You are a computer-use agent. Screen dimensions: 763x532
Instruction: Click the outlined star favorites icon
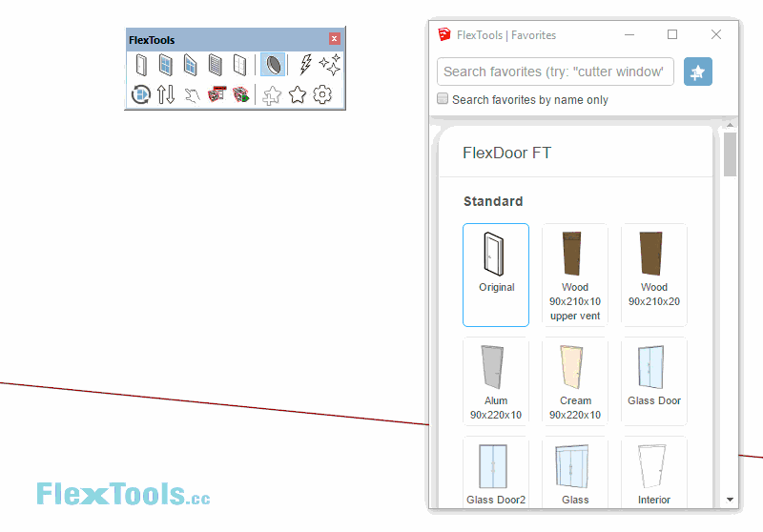(x=298, y=94)
